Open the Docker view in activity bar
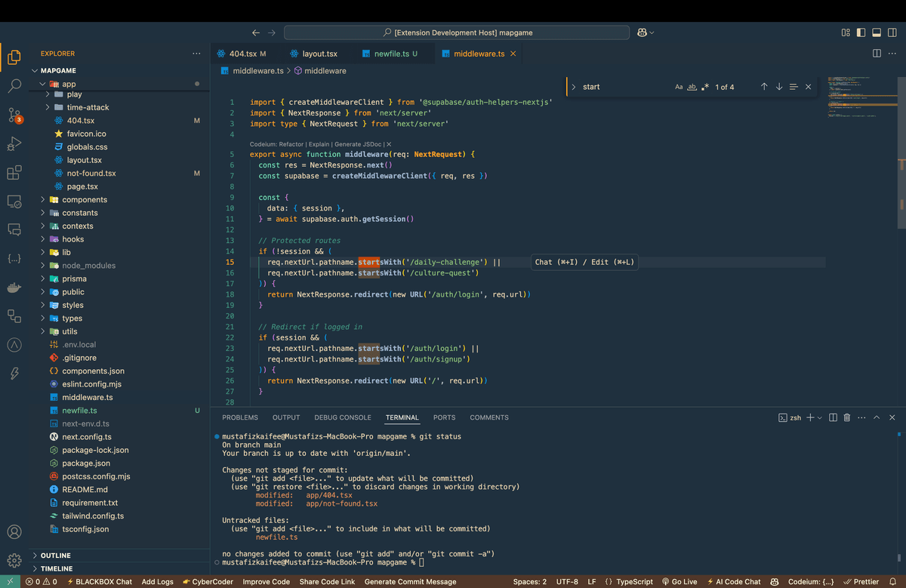The image size is (906, 588). click(14, 288)
